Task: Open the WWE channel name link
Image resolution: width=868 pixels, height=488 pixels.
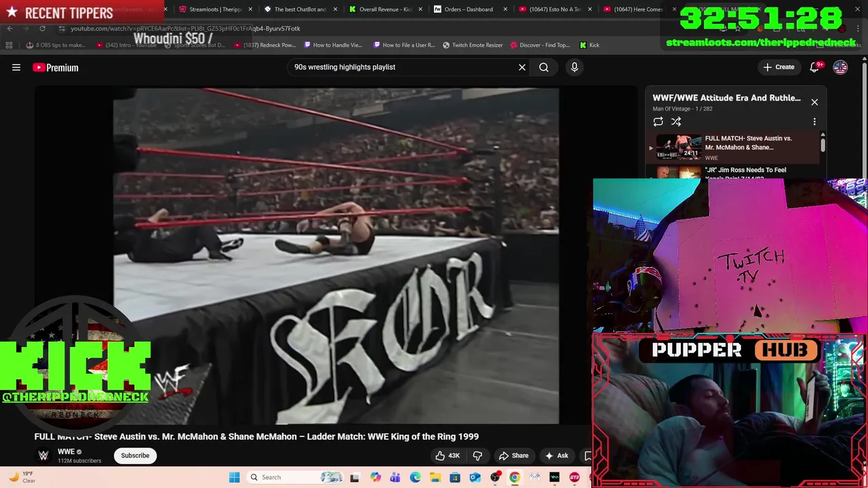Action: click(x=66, y=451)
